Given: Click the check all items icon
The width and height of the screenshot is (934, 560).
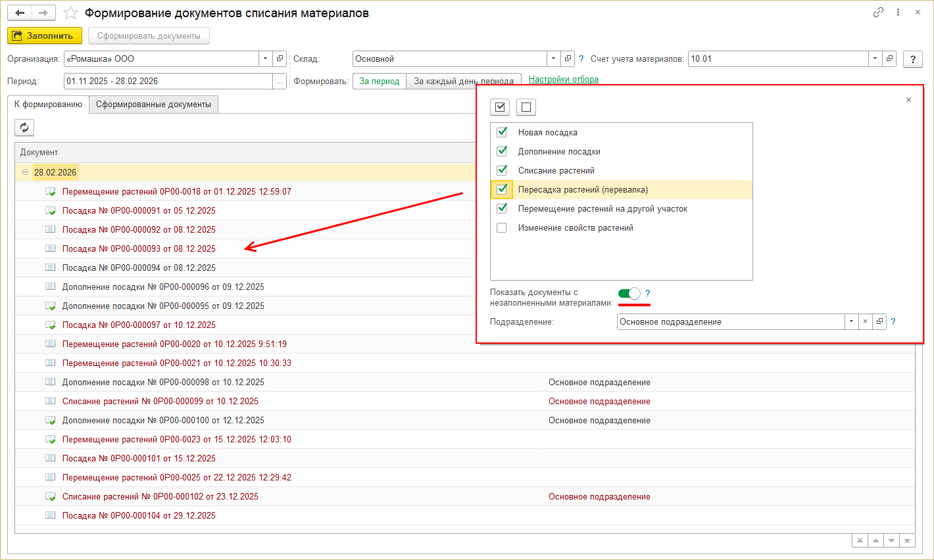Looking at the screenshot, I should (x=500, y=107).
